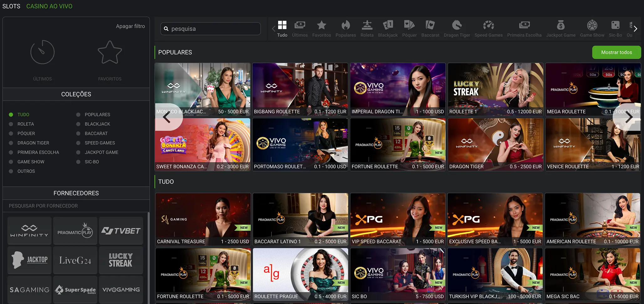Select the Blackjack collection radio option
Image resolution: width=644 pixels, height=304 pixels.
click(78, 124)
